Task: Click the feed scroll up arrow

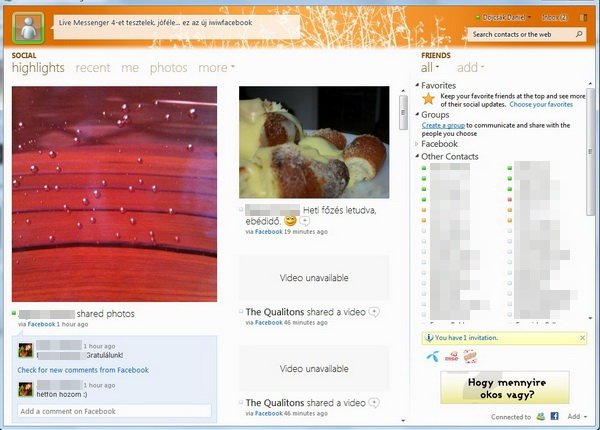Action: (x=403, y=91)
